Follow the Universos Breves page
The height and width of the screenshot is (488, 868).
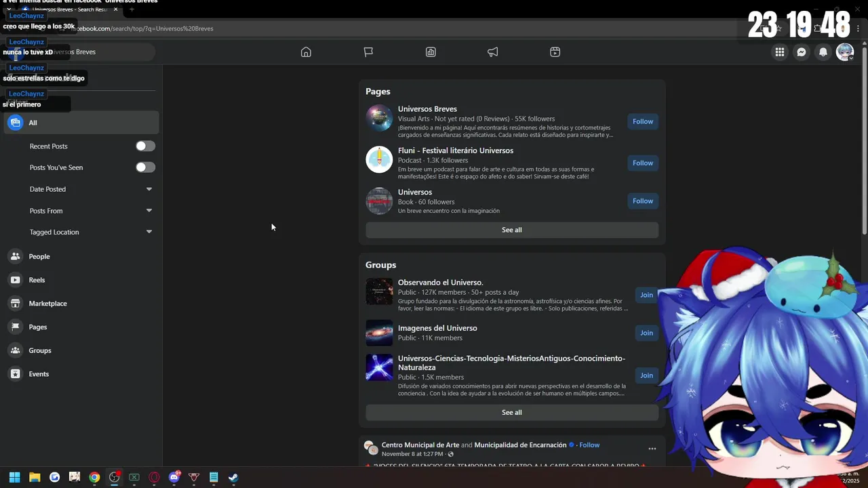tap(643, 122)
